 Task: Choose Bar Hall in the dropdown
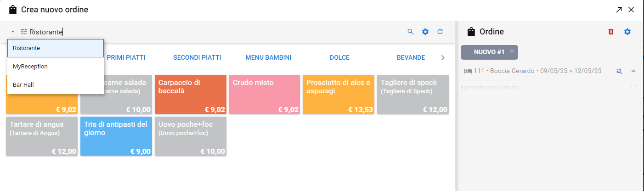coord(23,85)
